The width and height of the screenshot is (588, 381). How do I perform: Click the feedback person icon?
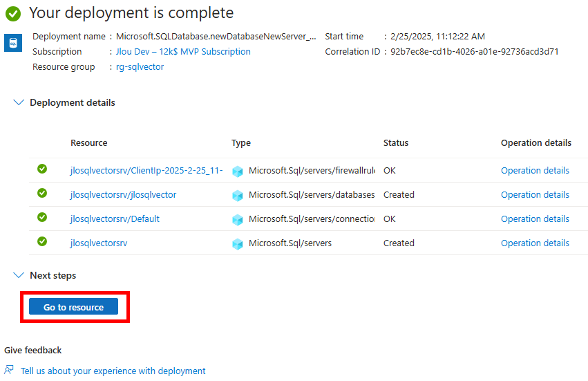pyautogui.click(x=9, y=370)
